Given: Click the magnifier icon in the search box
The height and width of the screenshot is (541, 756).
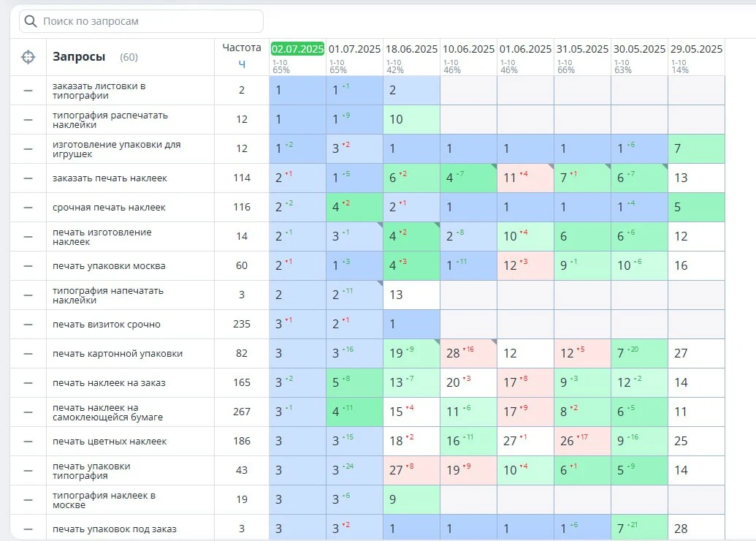Looking at the screenshot, I should pyautogui.click(x=31, y=21).
